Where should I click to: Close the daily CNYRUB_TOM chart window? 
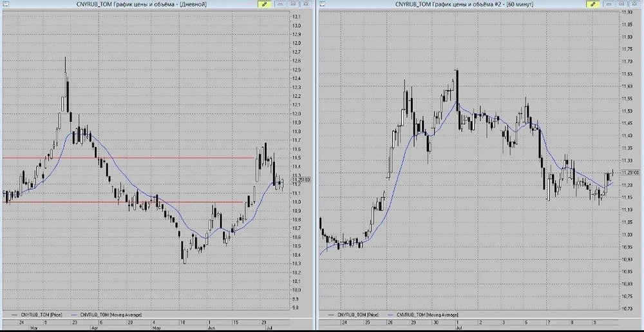pyautogui.click(x=305, y=4)
